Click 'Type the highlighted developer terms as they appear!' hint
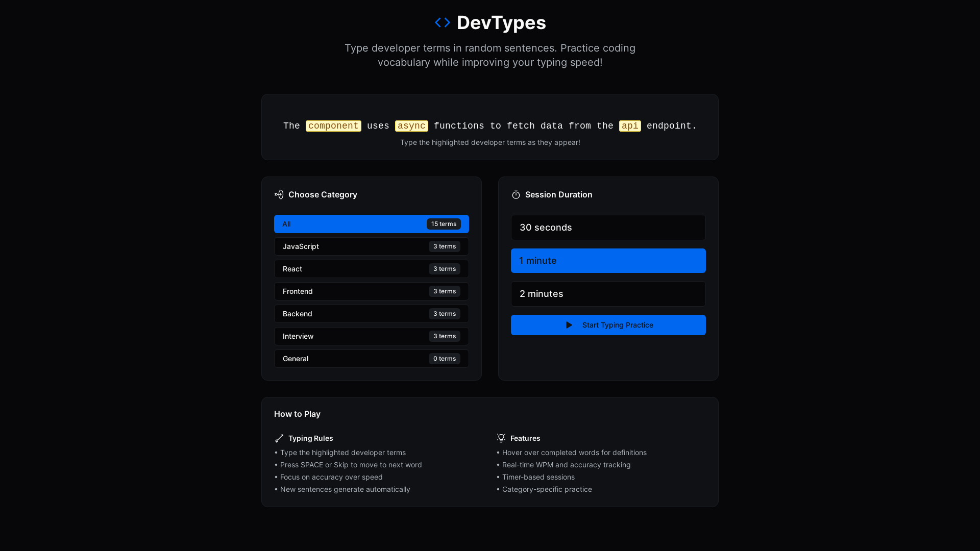980x551 pixels. point(490,142)
